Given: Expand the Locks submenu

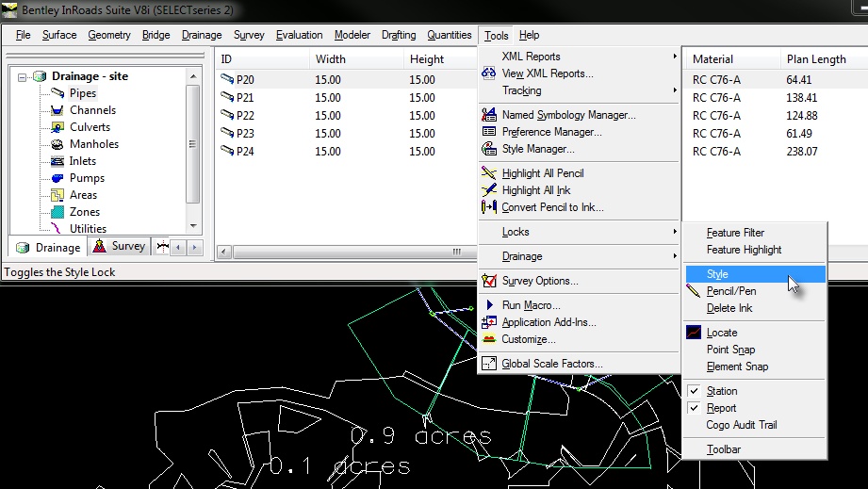Looking at the screenshot, I should [579, 232].
